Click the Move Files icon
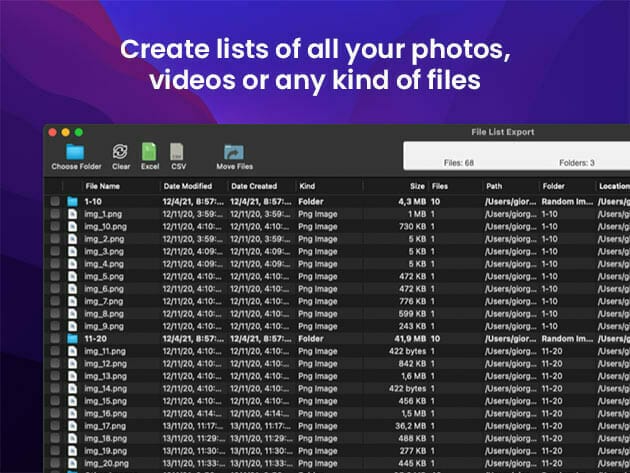The width and height of the screenshot is (630, 473). 234,152
